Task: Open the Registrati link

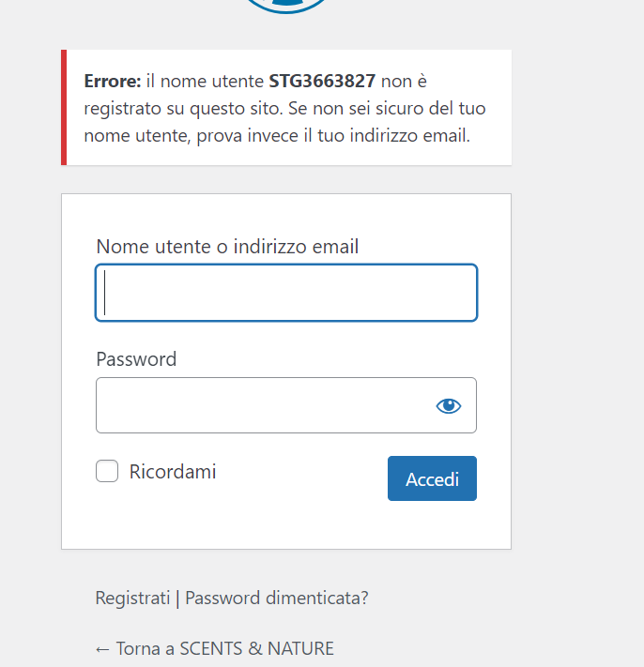Action: point(132,598)
